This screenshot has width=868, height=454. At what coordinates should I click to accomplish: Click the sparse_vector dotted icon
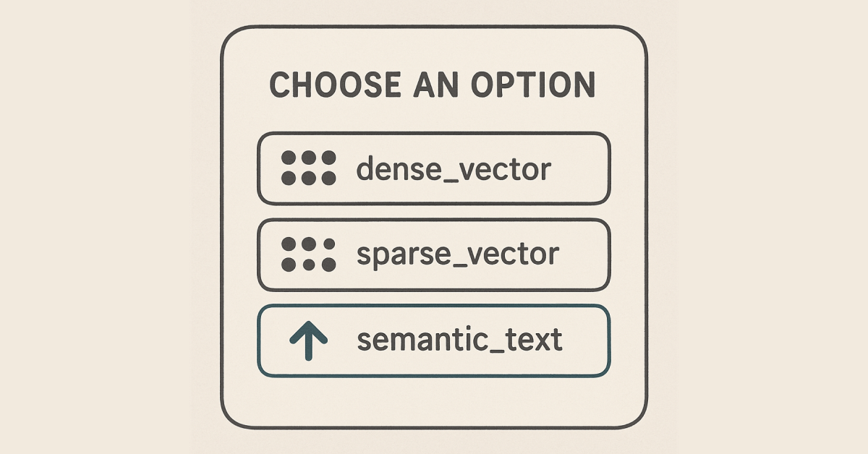pos(308,254)
